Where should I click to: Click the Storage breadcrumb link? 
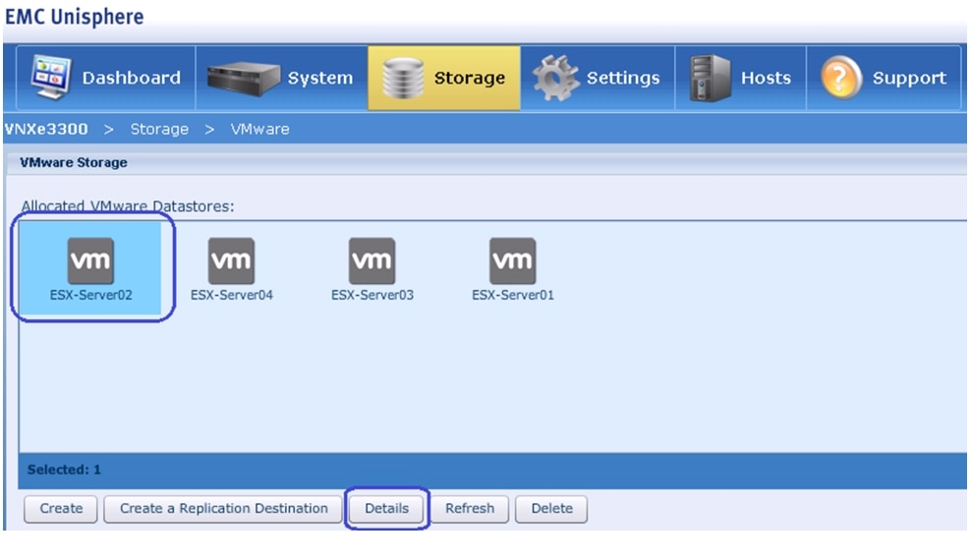[x=159, y=130]
